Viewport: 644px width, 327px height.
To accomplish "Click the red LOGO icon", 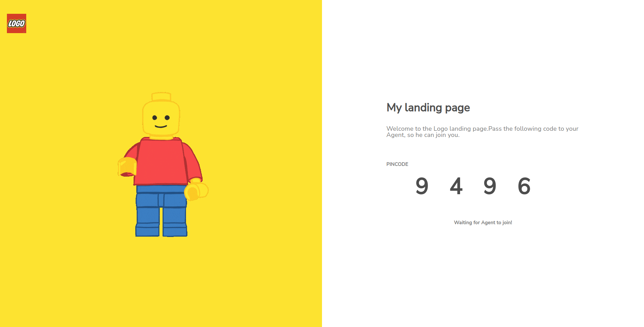I will tap(17, 23).
